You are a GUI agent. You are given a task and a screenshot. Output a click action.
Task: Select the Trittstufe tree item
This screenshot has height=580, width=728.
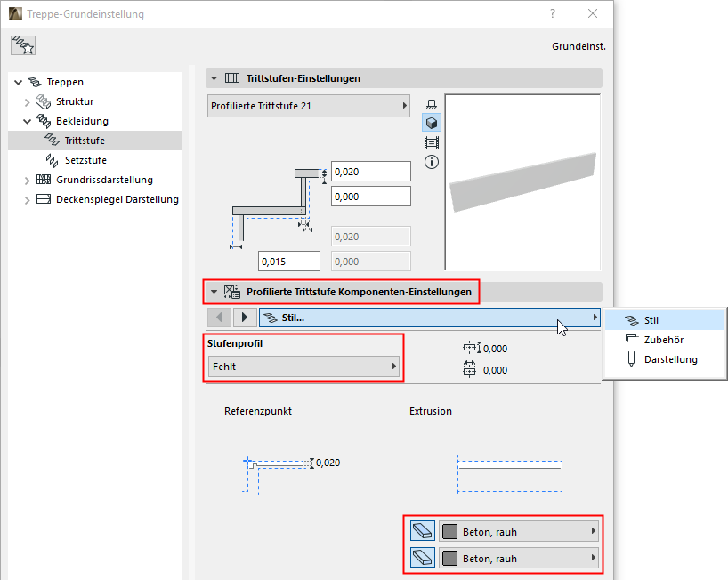(94, 141)
